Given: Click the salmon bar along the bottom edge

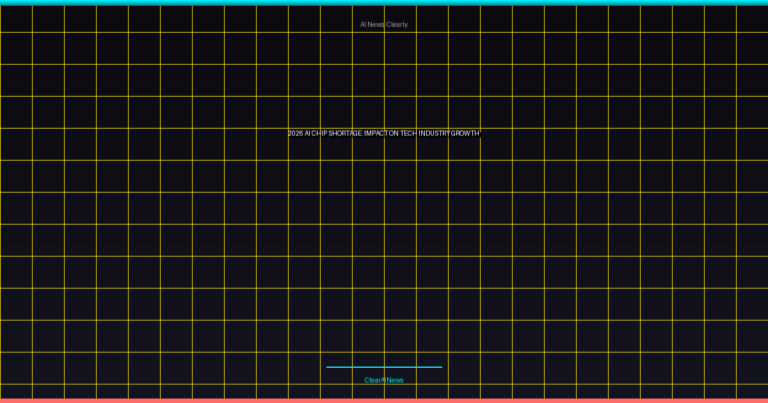Looking at the screenshot, I should point(384,400).
